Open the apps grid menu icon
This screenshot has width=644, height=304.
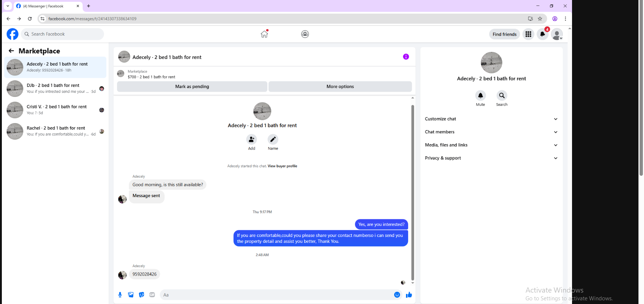528,34
